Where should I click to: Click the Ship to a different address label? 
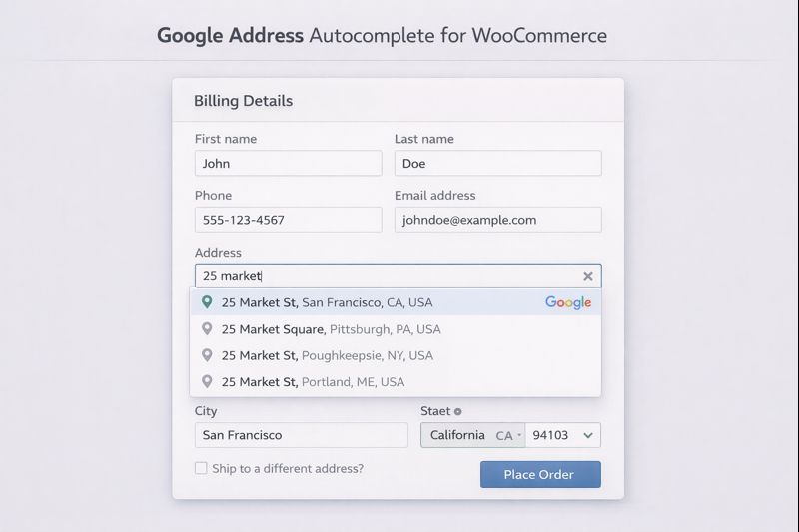coord(288,468)
